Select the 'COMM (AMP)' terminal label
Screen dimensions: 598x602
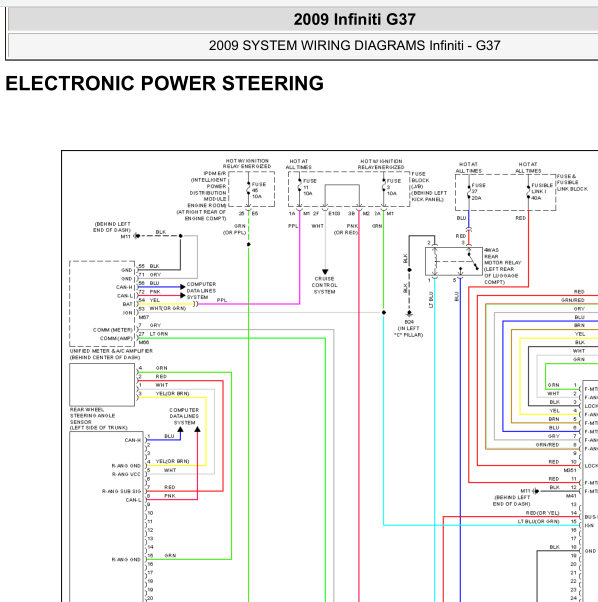[x=116, y=338]
